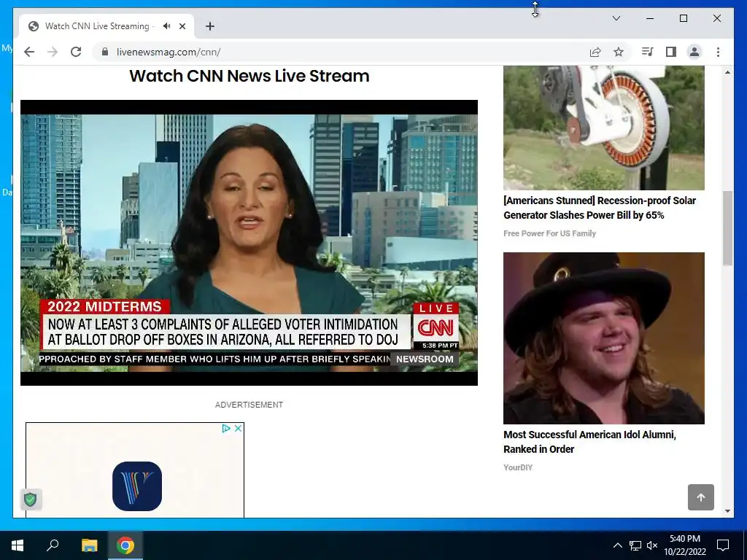This screenshot has height=560, width=747.
Task: Expand the tab search chevron
Action: 616,18
